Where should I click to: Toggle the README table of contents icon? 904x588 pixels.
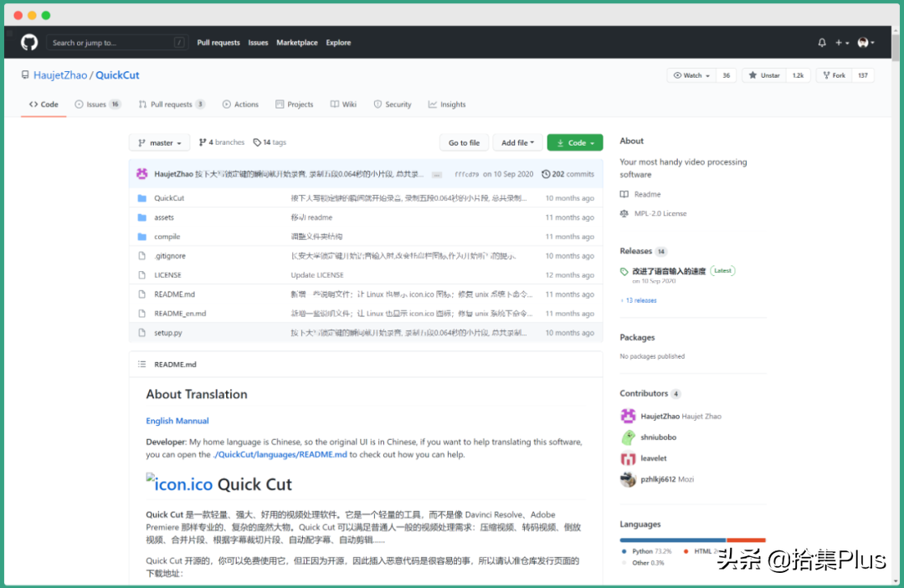click(x=141, y=364)
